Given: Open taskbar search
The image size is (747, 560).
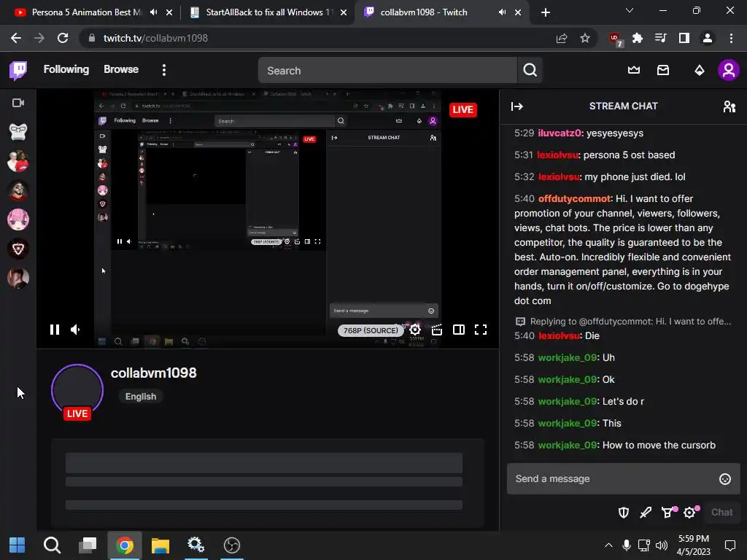Looking at the screenshot, I should pos(52,545).
